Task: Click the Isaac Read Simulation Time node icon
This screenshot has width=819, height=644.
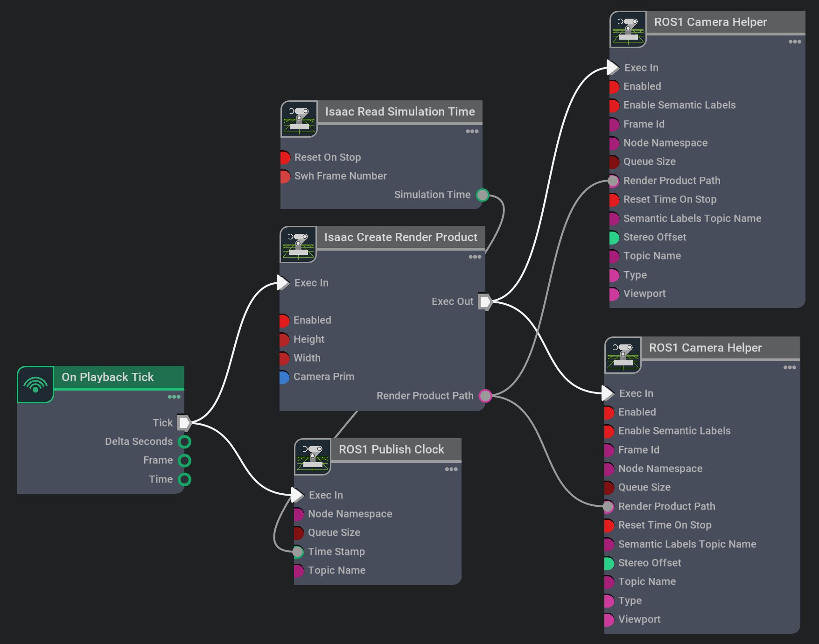Action: tap(299, 119)
